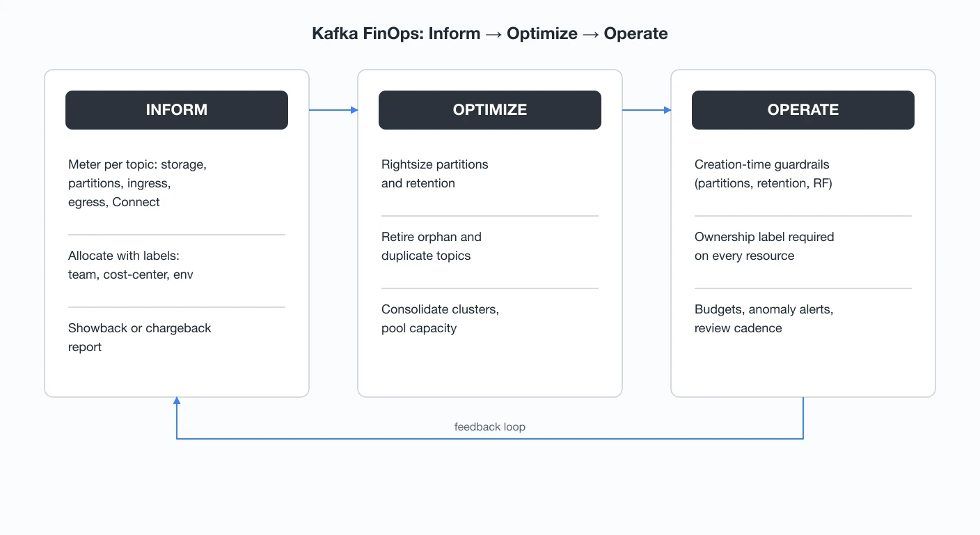Click 'Budgets, anomaly alerts, review cadence' text
Image resolution: width=980 pixels, height=535 pixels.
[x=764, y=318]
